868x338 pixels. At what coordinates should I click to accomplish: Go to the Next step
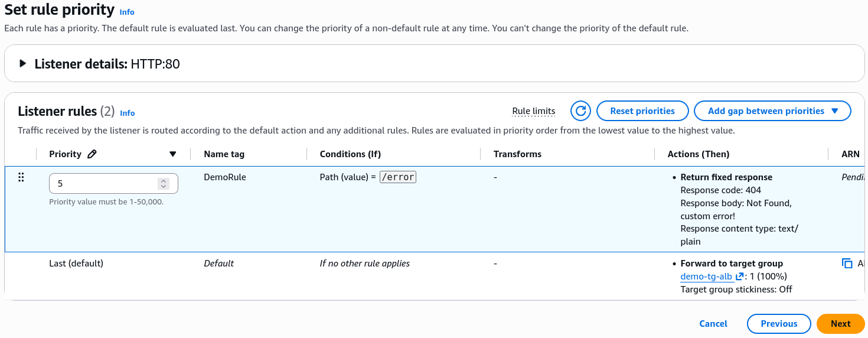pyautogui.click(x=840, y=324)
